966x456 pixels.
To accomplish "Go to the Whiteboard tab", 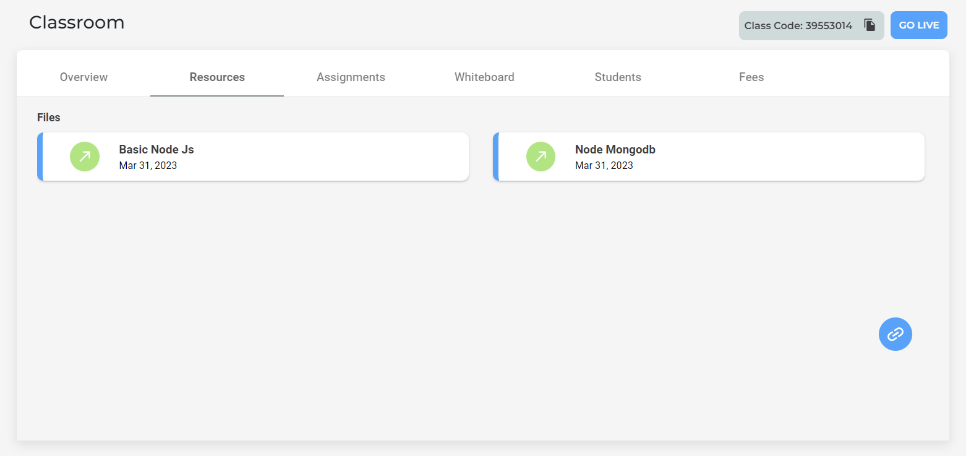I will (x=484, y=77).
